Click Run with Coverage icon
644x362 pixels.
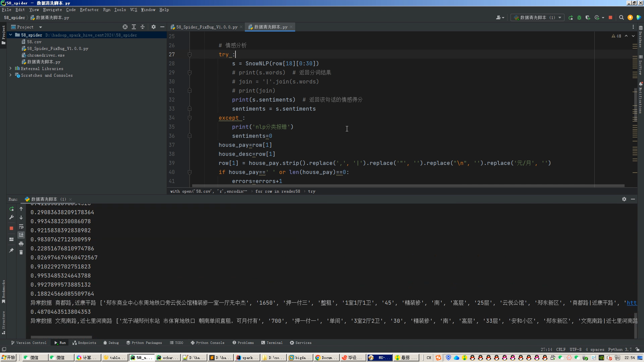point(588,18)
